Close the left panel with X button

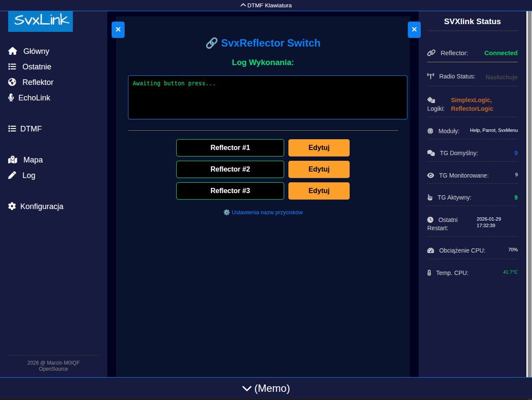[x=118, y=30]
